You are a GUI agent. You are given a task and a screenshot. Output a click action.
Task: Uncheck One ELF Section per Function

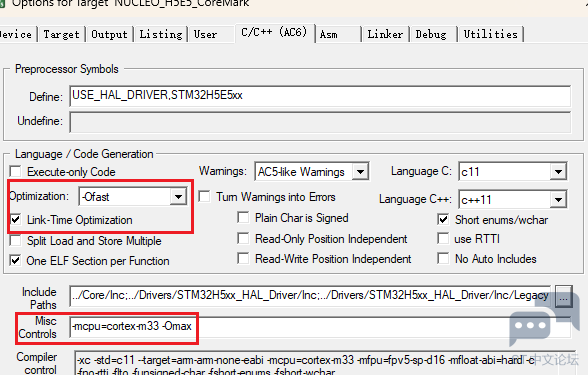click(15, 260)
